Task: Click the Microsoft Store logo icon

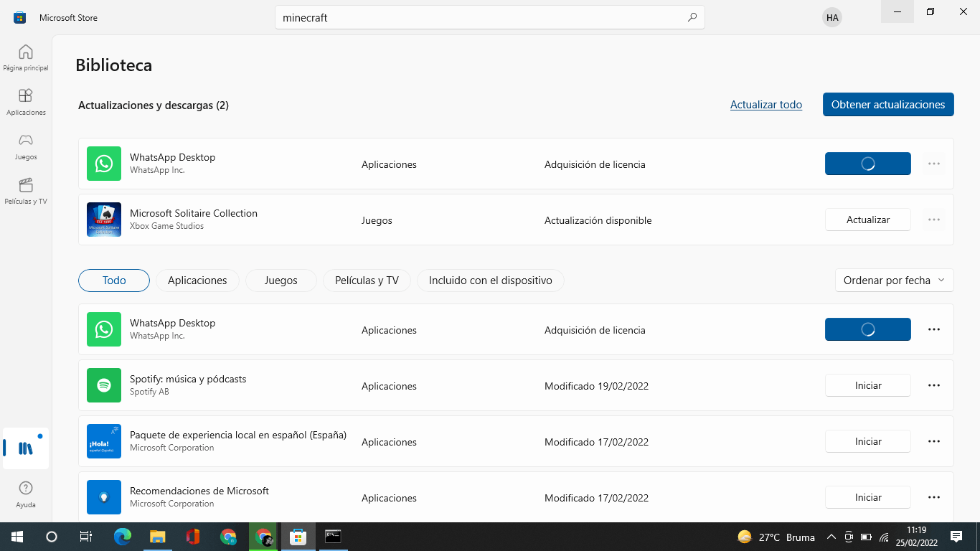Action: pos(20,18)
